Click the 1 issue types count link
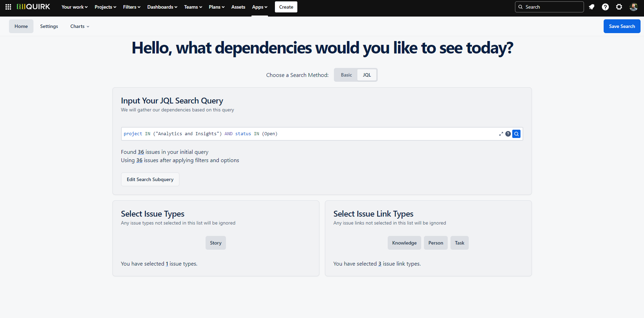The height and width of the screenshot is (318, 644). pos(167,264)
